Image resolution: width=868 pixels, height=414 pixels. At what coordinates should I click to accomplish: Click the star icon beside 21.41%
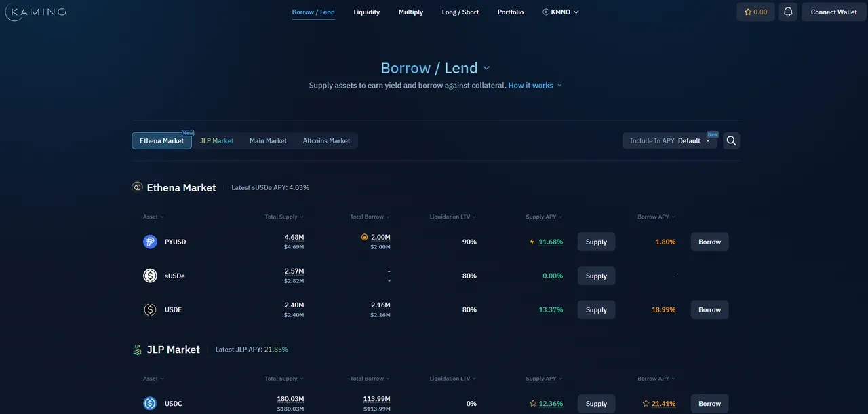coord(646,403)
